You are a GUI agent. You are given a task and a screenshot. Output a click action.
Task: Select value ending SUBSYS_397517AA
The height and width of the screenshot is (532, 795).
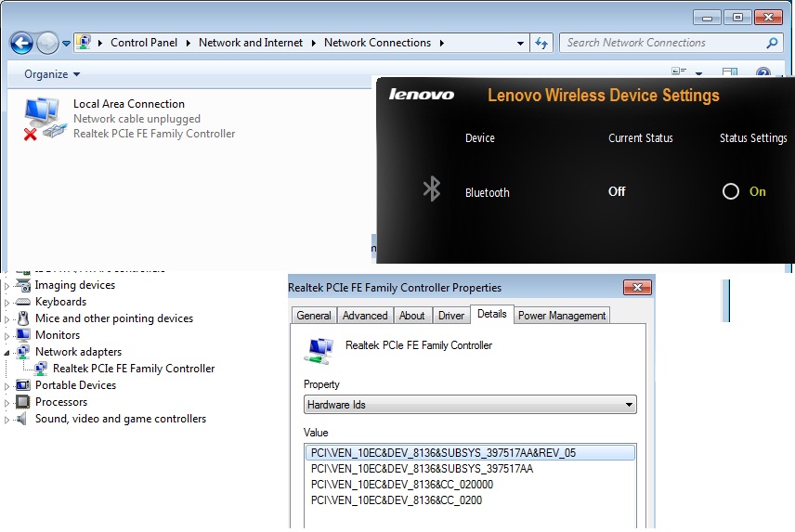pyautogui.click(x=422, y=468)
